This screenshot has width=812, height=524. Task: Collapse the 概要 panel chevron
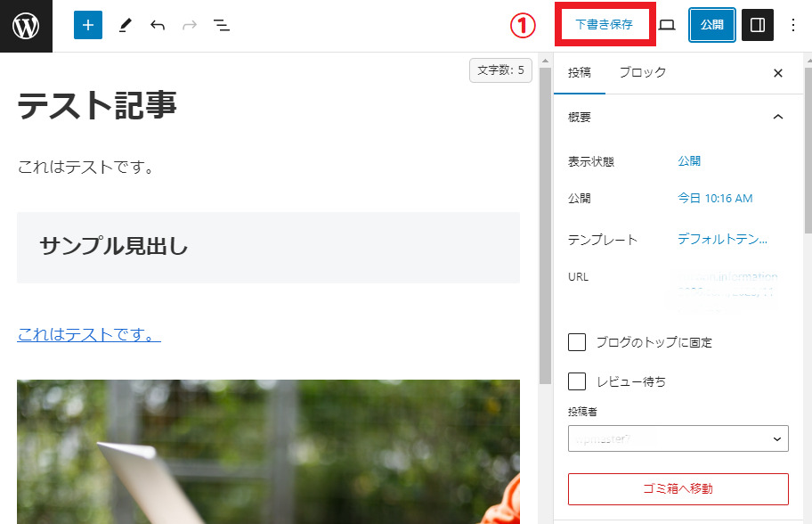[778, 117]
